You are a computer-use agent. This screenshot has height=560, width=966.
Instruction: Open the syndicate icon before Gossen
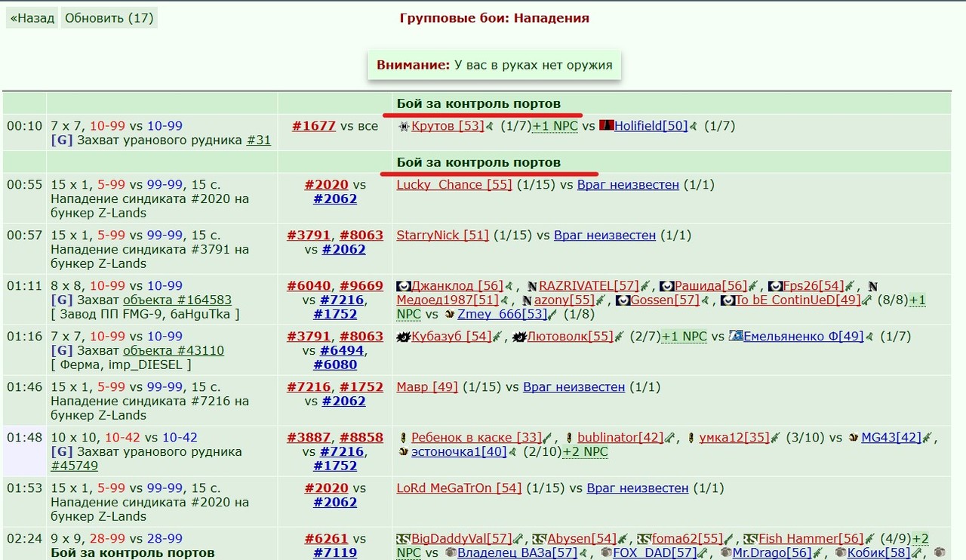[x=623, y=300]
